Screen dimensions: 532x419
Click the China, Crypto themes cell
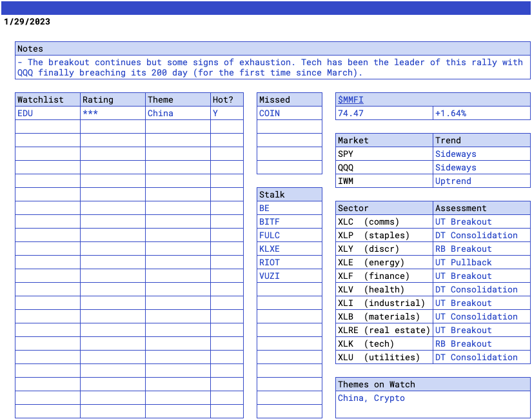[x=433, y=404]
